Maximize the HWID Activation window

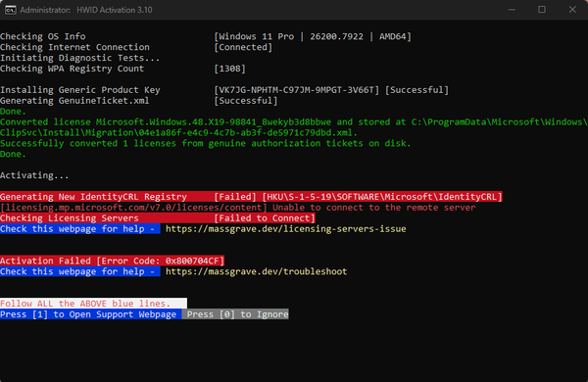542,10
